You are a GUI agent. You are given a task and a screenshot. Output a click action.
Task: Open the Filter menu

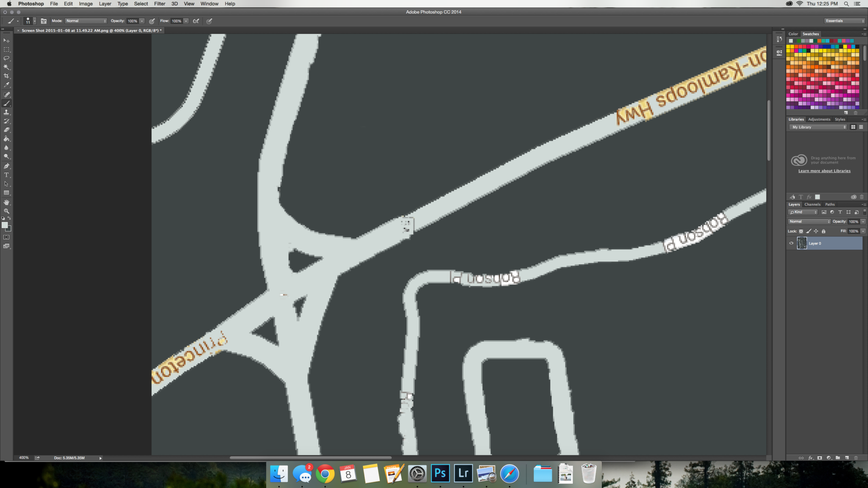pos(160,4)
